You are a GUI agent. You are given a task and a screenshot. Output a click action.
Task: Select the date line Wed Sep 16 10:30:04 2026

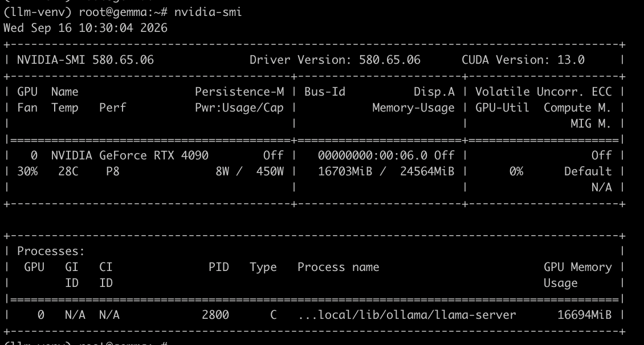pos(85,28)
